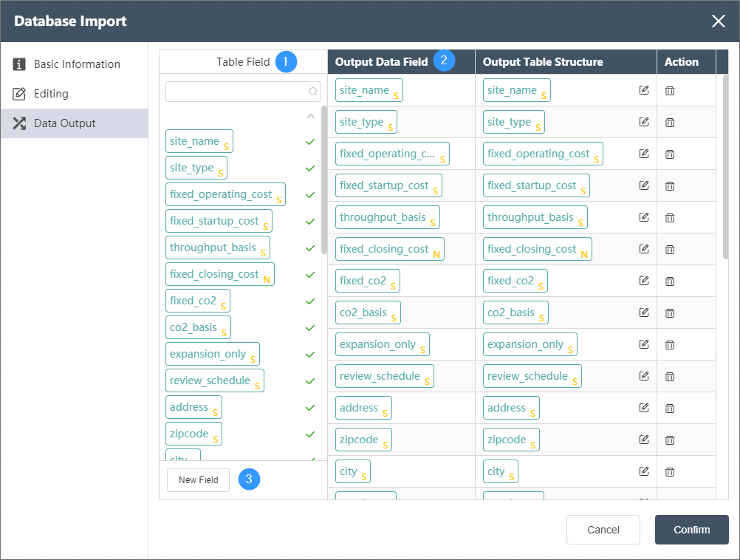Screen dimensions: 740x560
Task: Edit the review_schedule output field
Action: pyautogui.click(x=644, y=376)
